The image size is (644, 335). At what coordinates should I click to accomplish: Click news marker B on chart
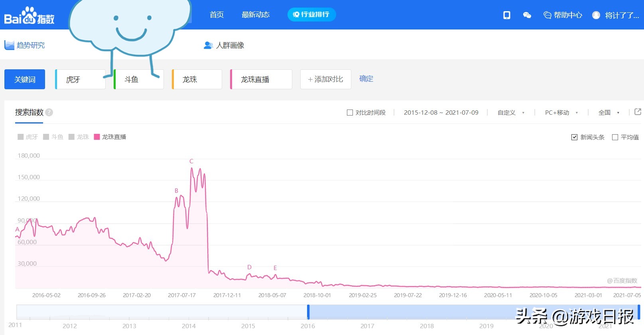(176, 191)
